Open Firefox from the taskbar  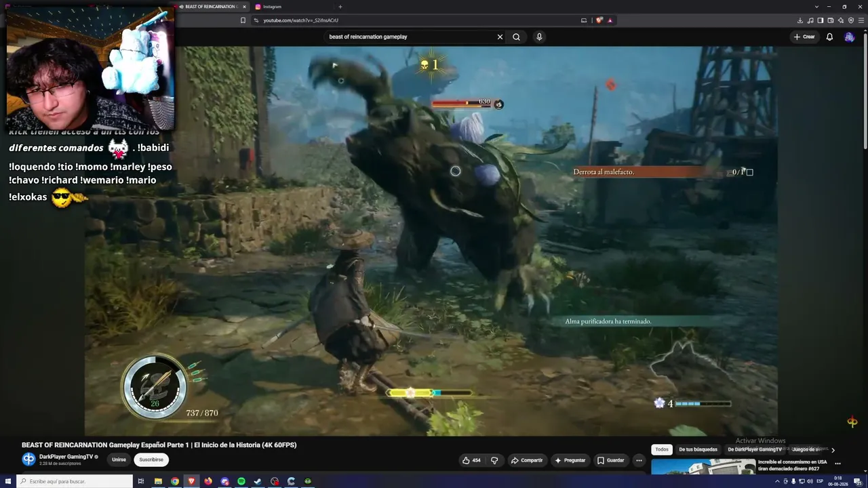[208, 481]
